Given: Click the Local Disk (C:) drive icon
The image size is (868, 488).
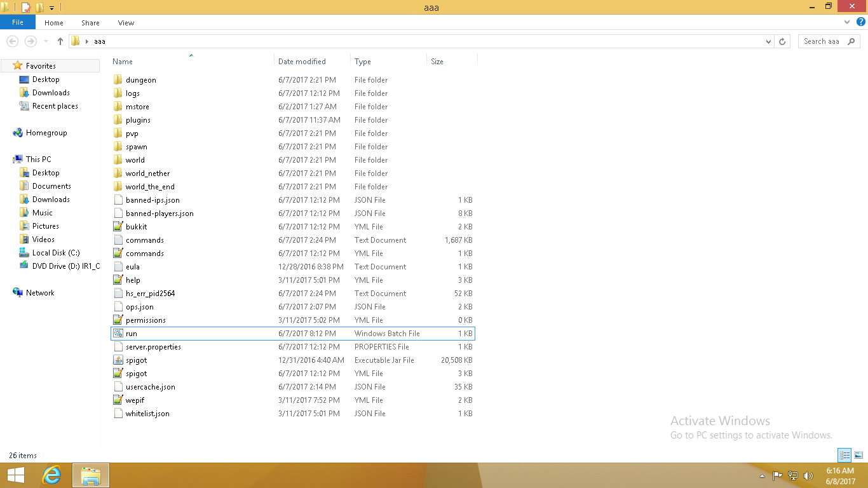Looking at the screenshot, I should tap(24, 253).
